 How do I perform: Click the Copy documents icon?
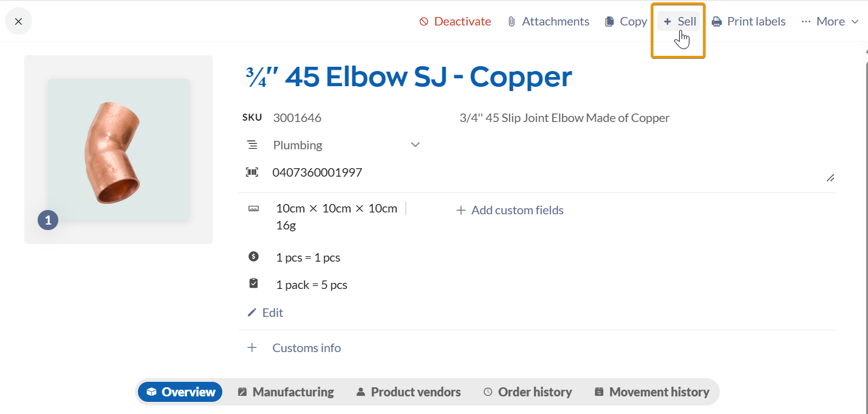[610, 22]
